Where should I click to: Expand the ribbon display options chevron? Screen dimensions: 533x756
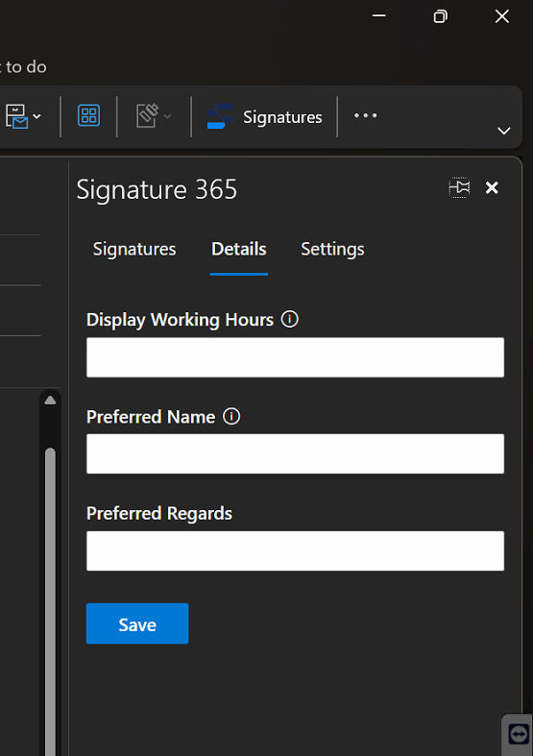pos(503,131)
